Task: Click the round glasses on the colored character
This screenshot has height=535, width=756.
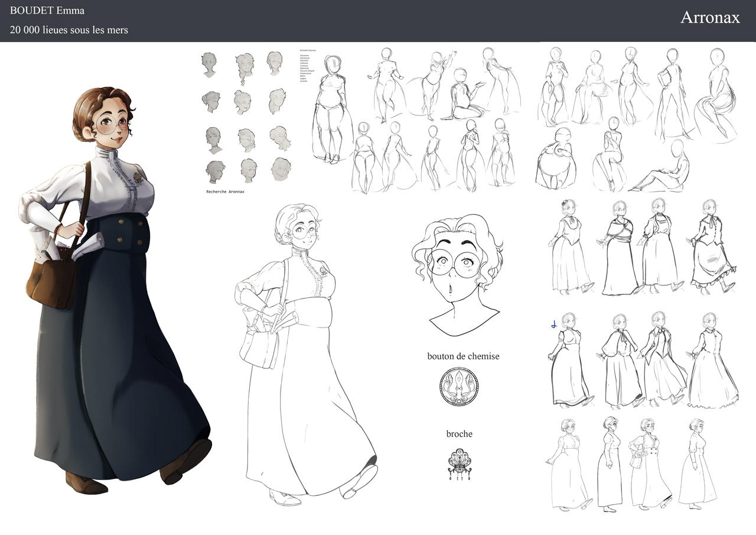Action: point(117,124)
